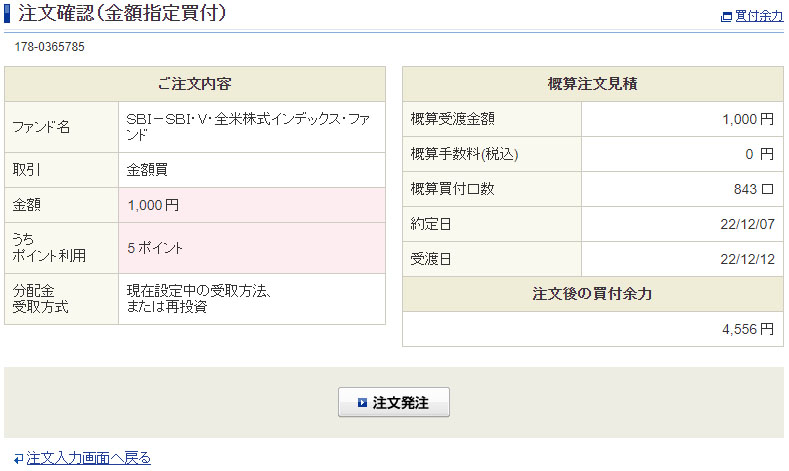
Task: Go back via 注文入力画面へ戻る link
Action: 89,458
